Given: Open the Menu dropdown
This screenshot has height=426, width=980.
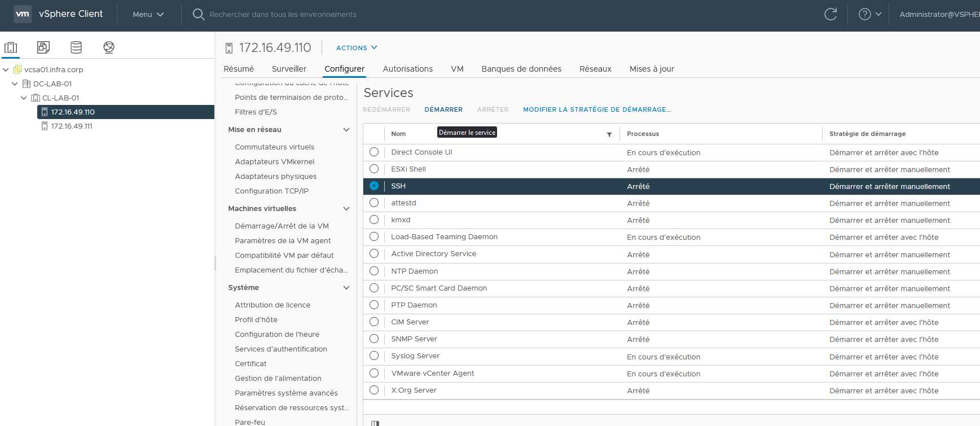Looking at the screenshot, I should pyautogui.click(x=148, y=15).
